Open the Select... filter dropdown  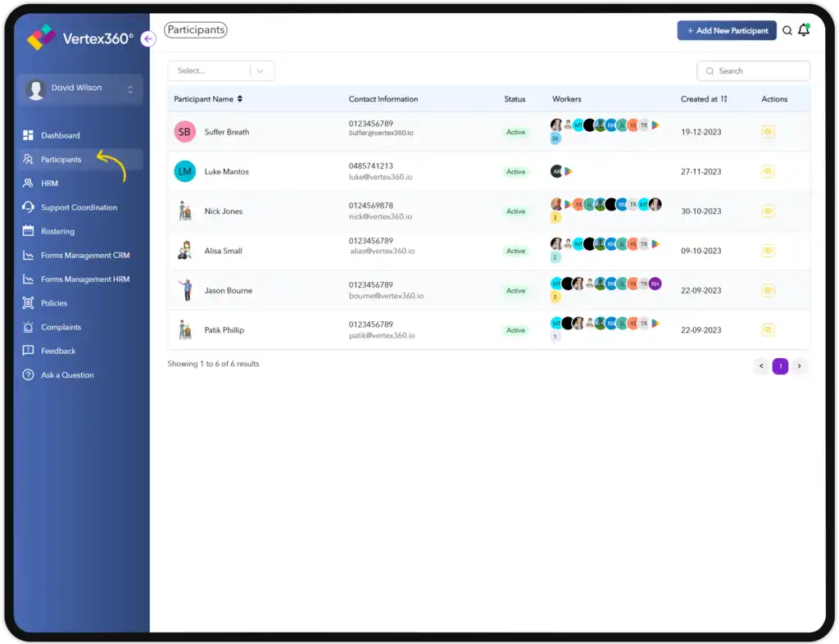(x=220, y=71)
